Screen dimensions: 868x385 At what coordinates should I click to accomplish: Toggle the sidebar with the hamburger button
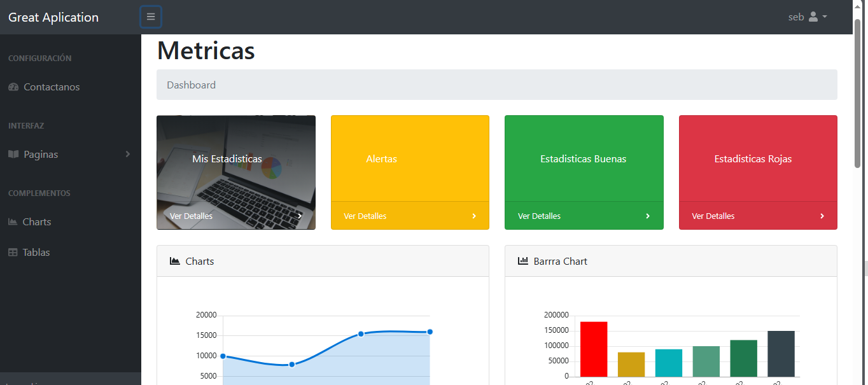coord(151,17)
